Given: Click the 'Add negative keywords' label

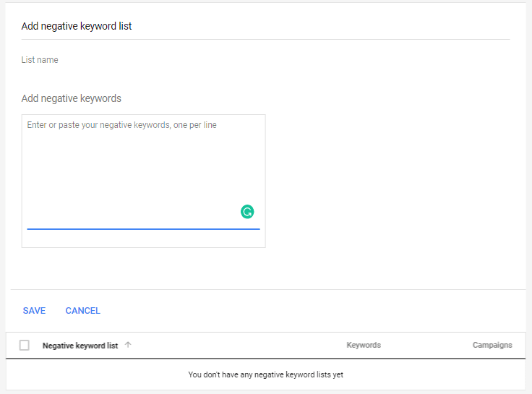Looking at the screenshot, I should [x=72, y=98].
